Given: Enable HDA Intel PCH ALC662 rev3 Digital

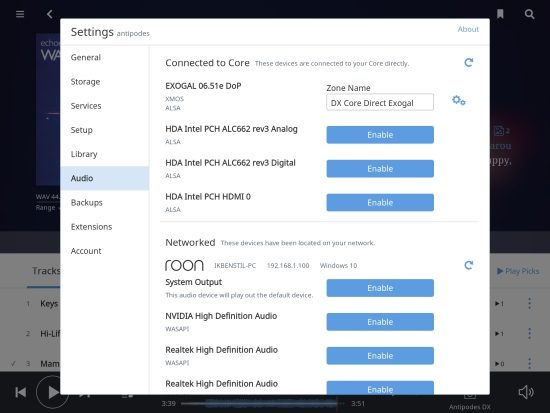Looking at the screenshot, I should click(380, 169).
